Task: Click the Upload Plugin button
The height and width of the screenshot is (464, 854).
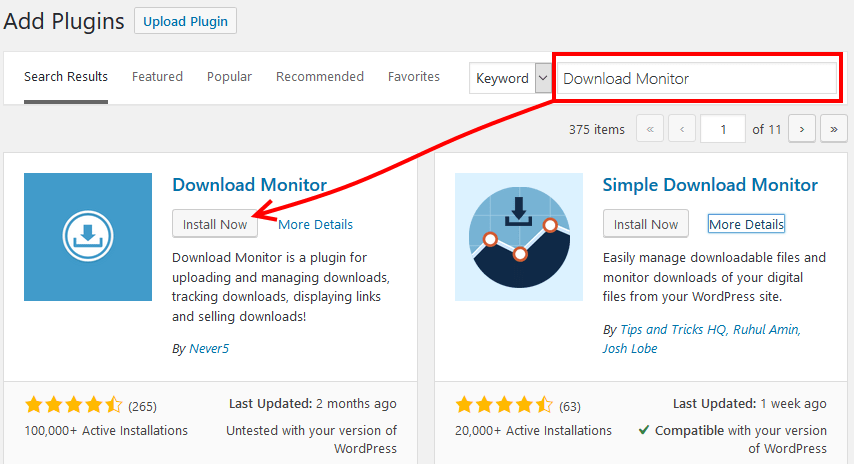Action: tap(185, 21)
